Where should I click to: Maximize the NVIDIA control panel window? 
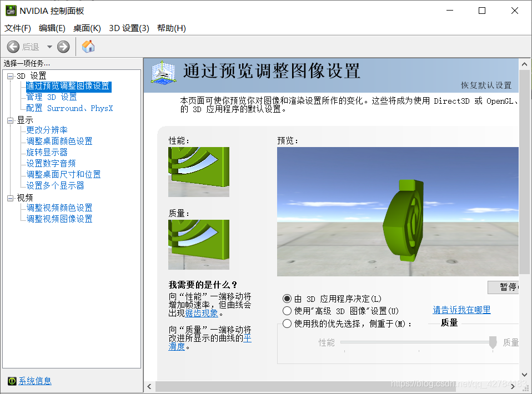point(482,11)
